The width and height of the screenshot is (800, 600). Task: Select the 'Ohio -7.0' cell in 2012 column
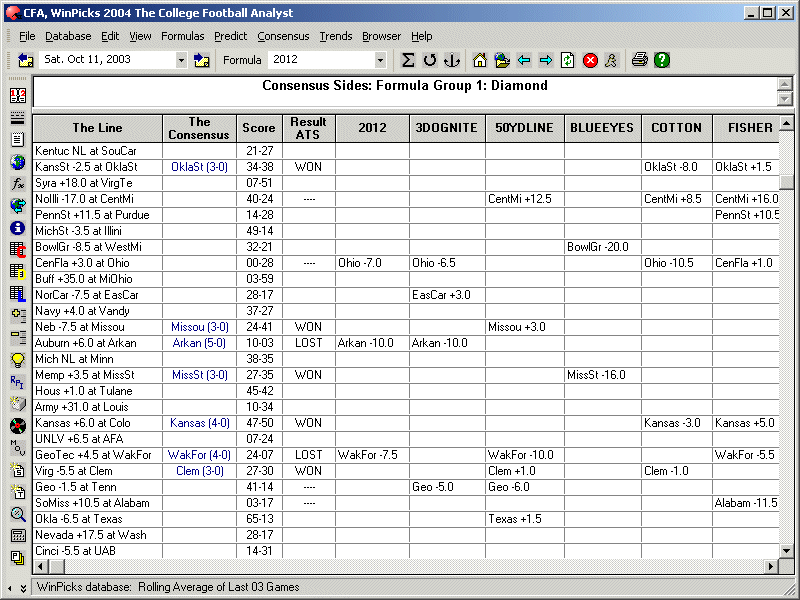[372, 263]
